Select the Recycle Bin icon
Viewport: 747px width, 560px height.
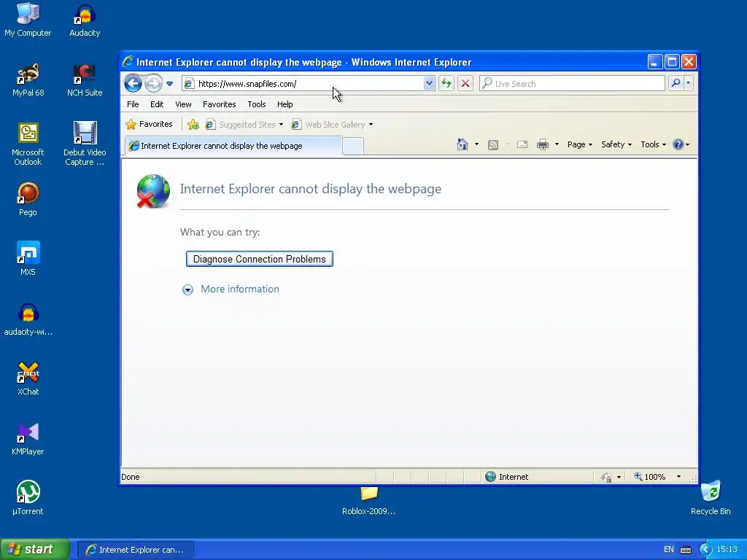(x=711, y=498)
